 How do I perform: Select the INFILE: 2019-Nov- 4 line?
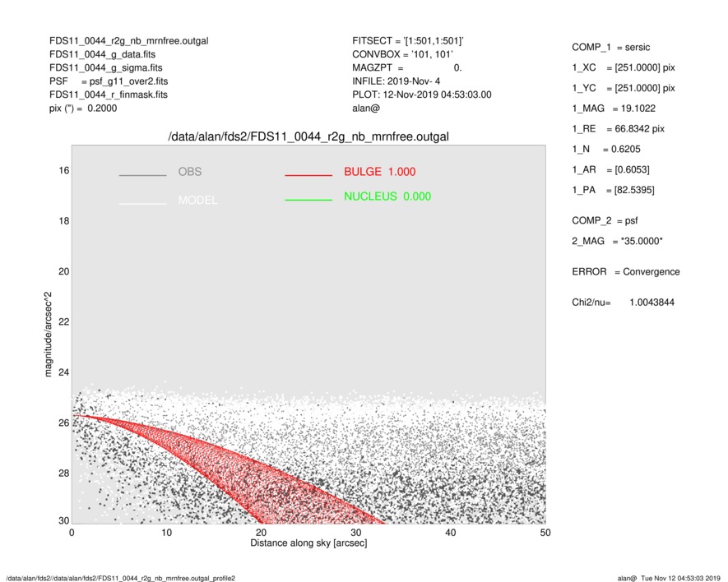click(396, 81)
